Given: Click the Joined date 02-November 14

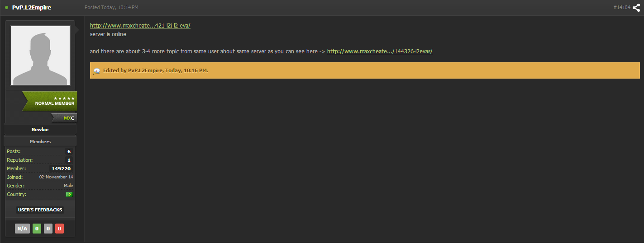Looking at the screenshot, I should 56,177.
